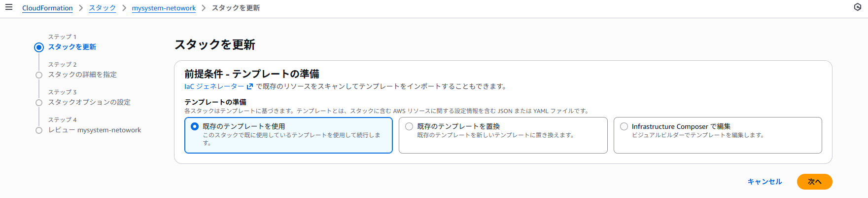This screenshot has width=868, height=198.
Task: Click the ステップ 4 circle indicator
Action: click(x=39, y=130)
